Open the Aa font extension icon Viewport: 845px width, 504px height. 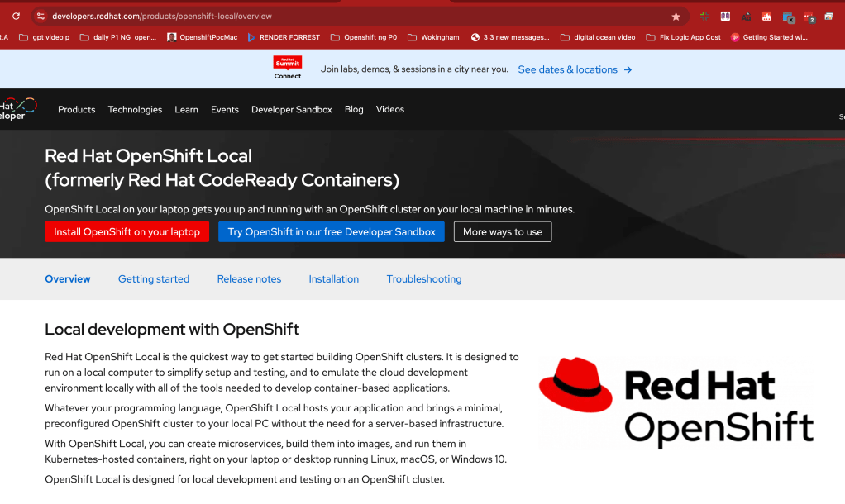tap(746, 17)
